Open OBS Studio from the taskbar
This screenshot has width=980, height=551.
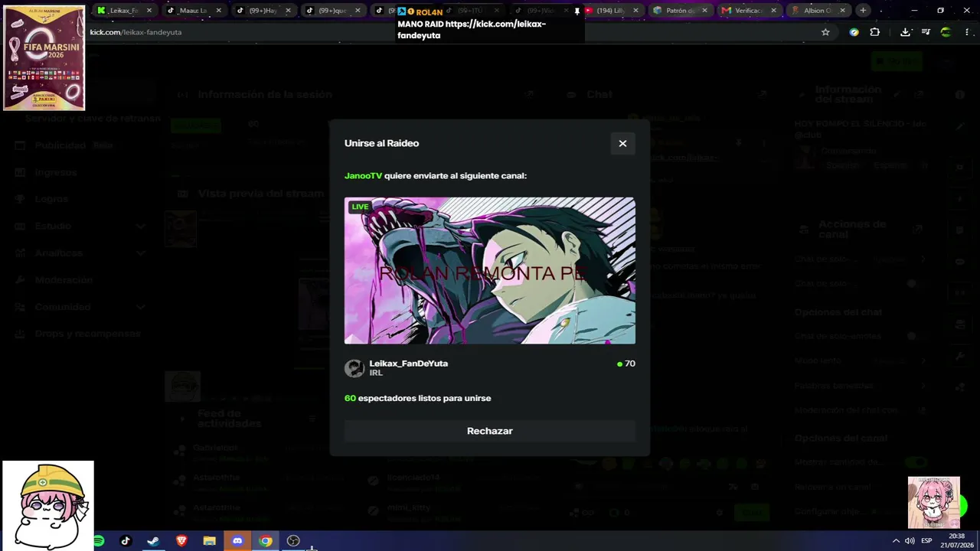(x=293, y=541)
